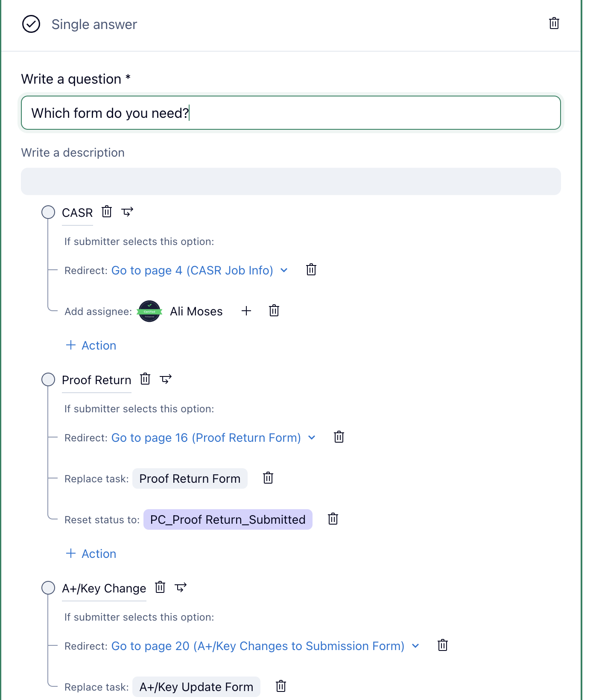Remove the Reset status action
Viewport: 596px width, 700px height.
(333, 519)
